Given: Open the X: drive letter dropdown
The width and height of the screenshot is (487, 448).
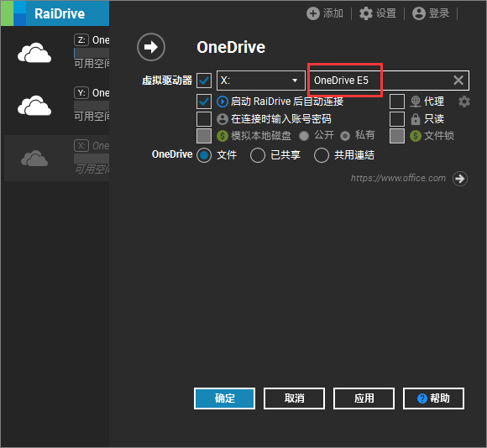Looking at the screenshot, I should pyautogui.click(x=261, y=81).
